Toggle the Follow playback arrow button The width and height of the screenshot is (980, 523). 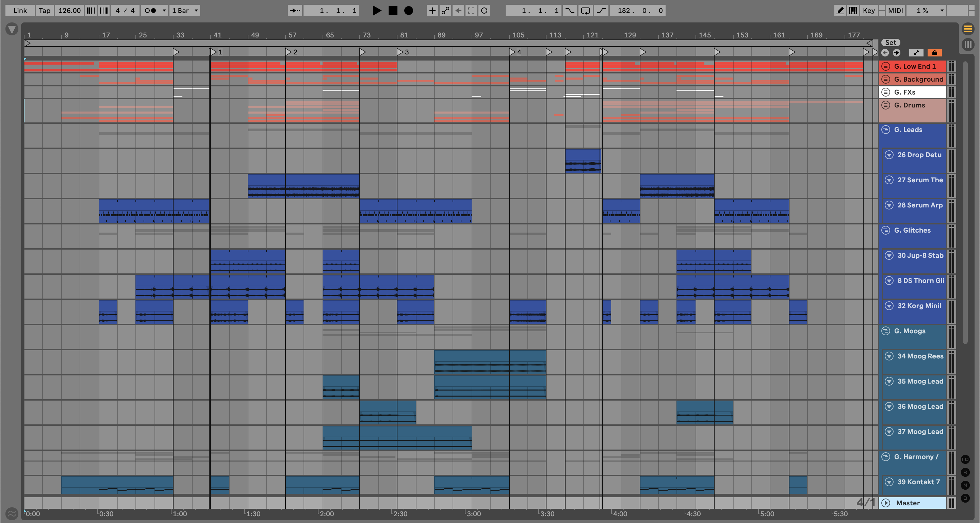[295, 11]
